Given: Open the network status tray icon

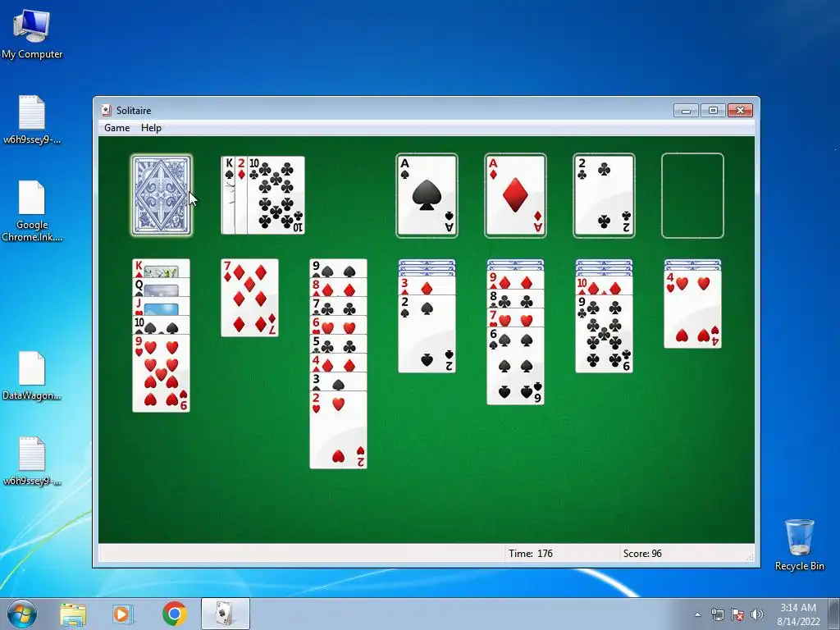Looking at the screenshot, I should coord(717,614).
